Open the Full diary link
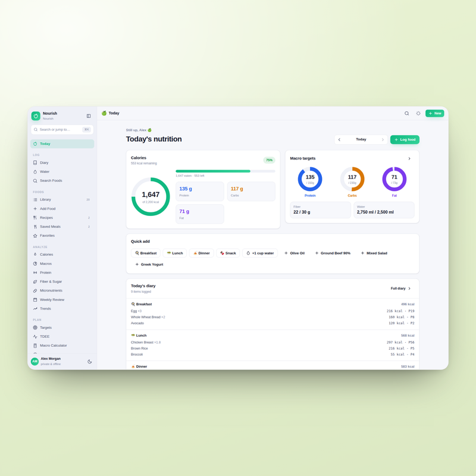 (400, 289)
